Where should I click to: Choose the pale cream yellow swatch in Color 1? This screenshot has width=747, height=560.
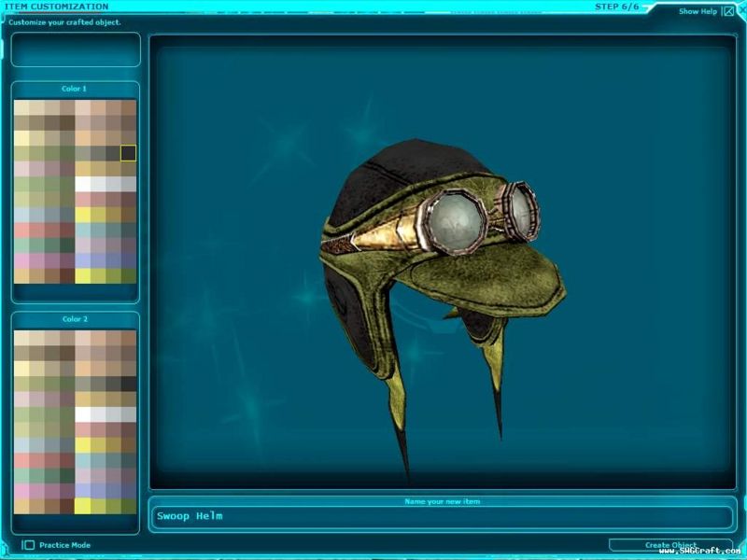pos(21,138)
